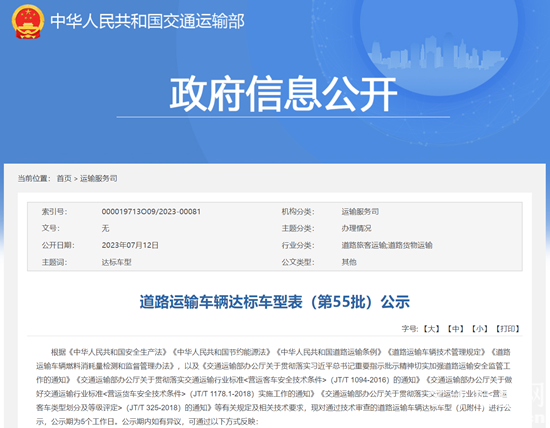This screenshot has width=550, height=428.
Task: Click the 主题分类 value 办理情况
Action: coord(356,228)
